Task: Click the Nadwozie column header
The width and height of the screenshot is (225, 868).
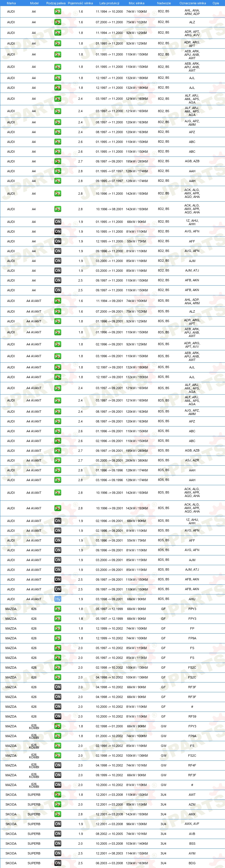Action: pyautogui.click(x=164, y=3)
